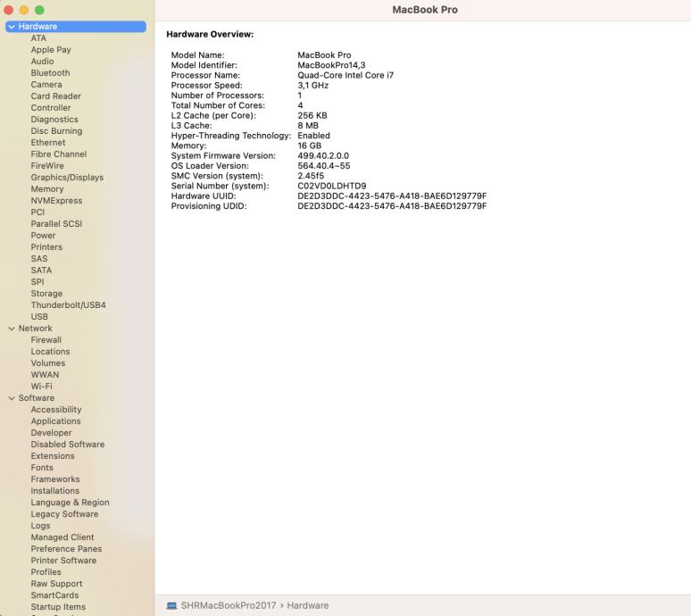Open Ethernet hardware item

(x=48, y=143)
